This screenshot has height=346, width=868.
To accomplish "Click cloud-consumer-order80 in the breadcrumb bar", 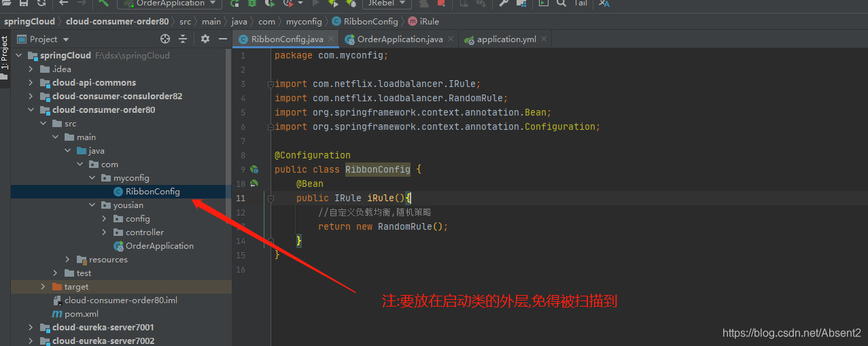I will pyautogui.click(x=117, y=22).
